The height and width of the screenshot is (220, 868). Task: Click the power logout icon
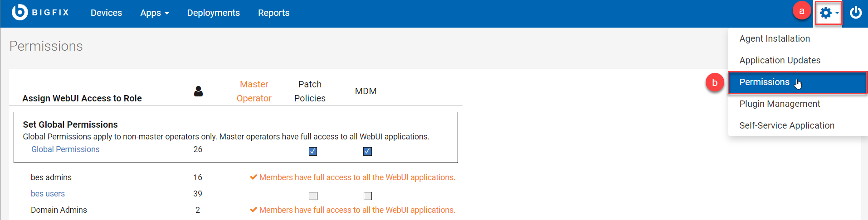point(856,13)
